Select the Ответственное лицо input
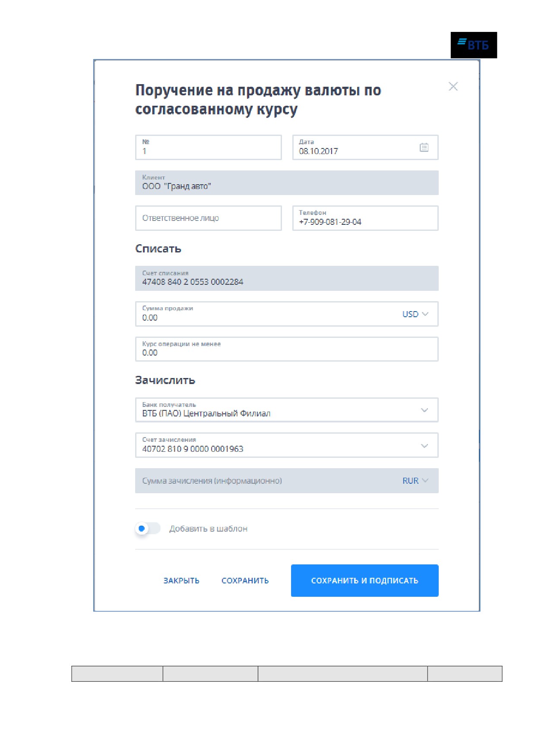This screenshot has width=535, height=756. [208, 218]
